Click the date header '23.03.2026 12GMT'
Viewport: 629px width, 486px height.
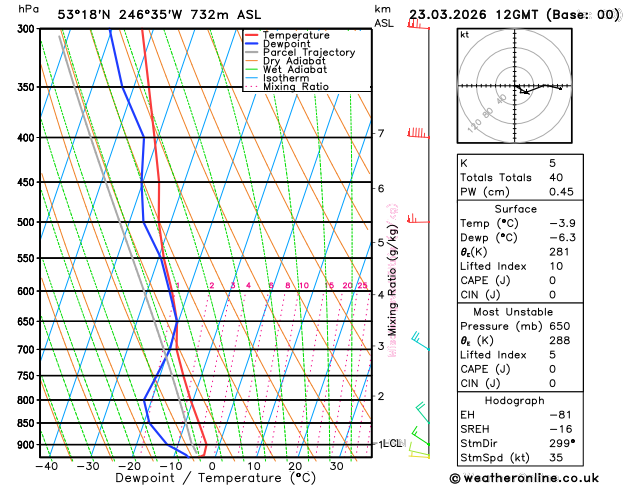474,15
